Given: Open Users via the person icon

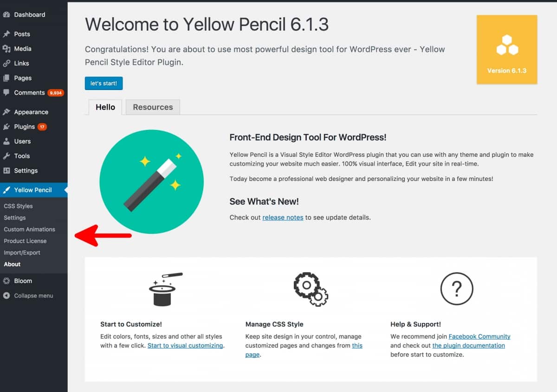Looking at the screenshot, I should tap(7, 141).
